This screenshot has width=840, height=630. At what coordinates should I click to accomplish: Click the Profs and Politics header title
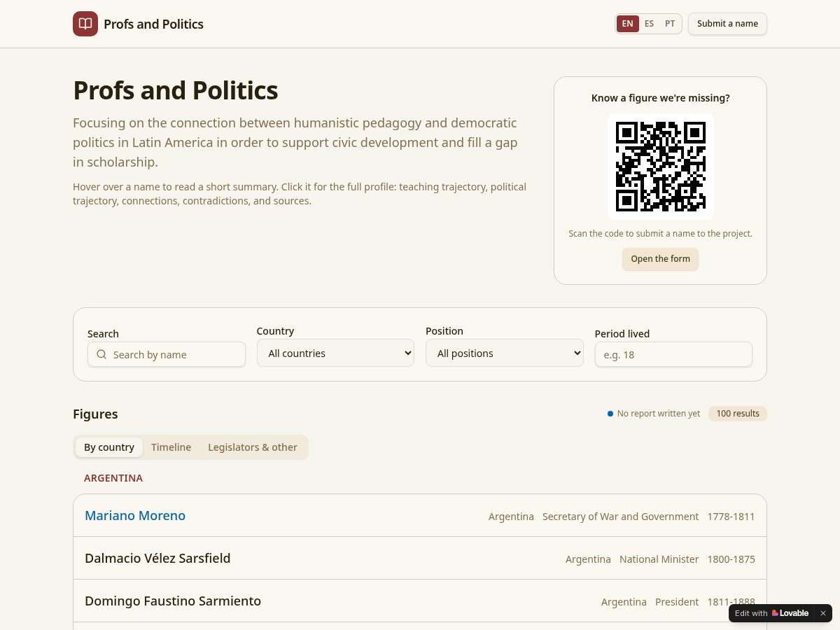(153, 24)
